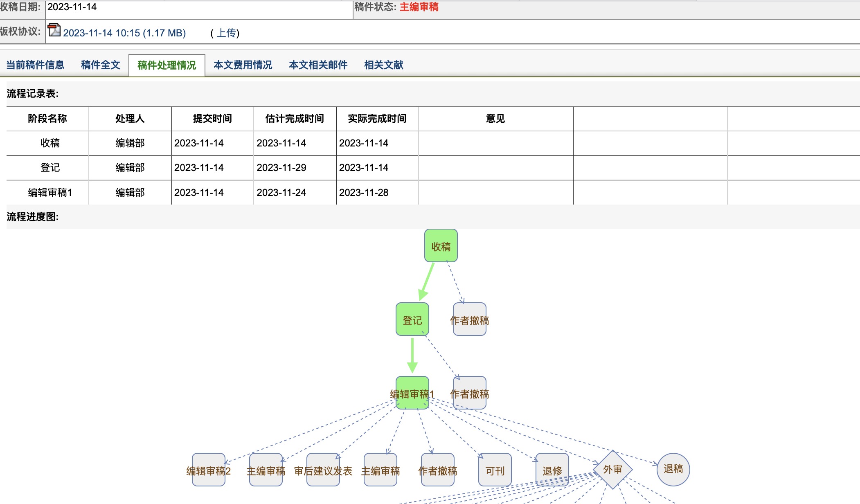Click the 收稿日期 field with 2023-11-14
This screenshot has width=860, height=504.
(x=199, y=9)
